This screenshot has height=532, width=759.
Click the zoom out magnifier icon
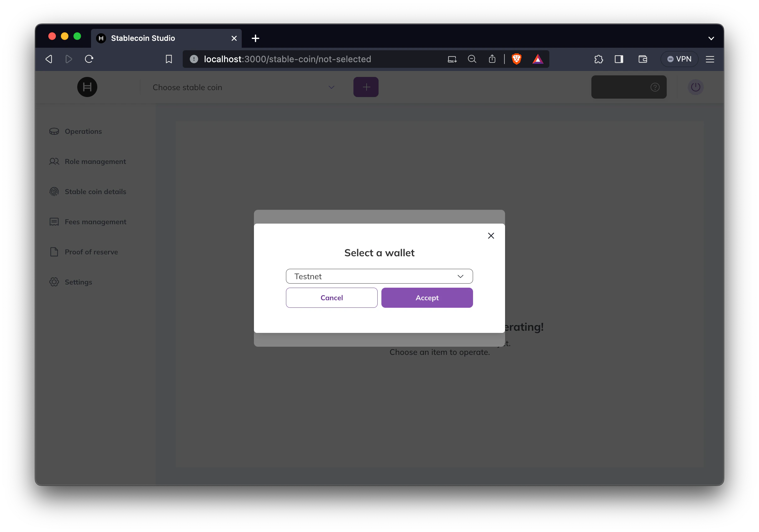pyautogui.click(x=472, y=59)
